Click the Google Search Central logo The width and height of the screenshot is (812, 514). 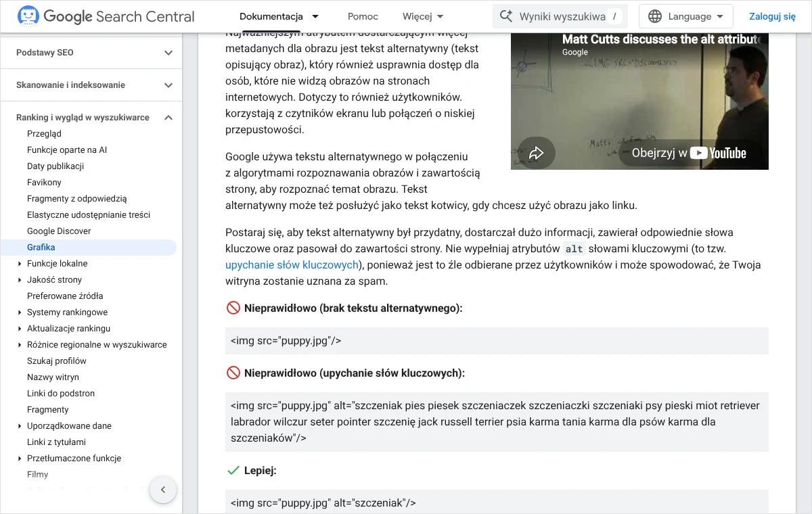coord(106,16)
